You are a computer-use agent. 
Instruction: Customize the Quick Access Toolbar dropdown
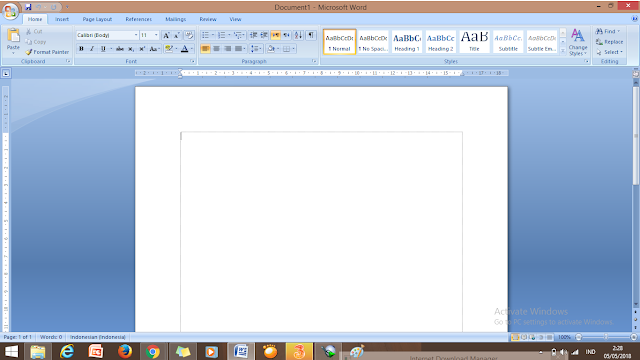pyautogui.click(x=67, y=7)
